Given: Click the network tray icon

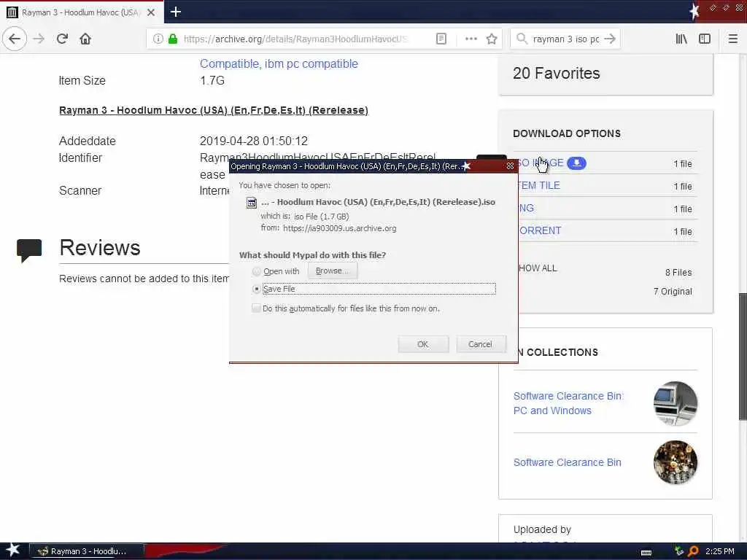Looking at the screenshot, I should point(679,551).
